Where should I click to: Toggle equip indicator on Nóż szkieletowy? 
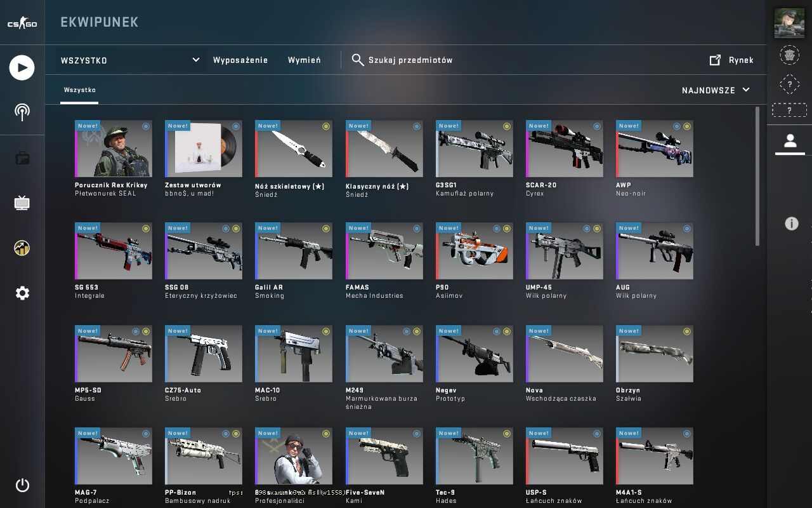click(326, 126)
